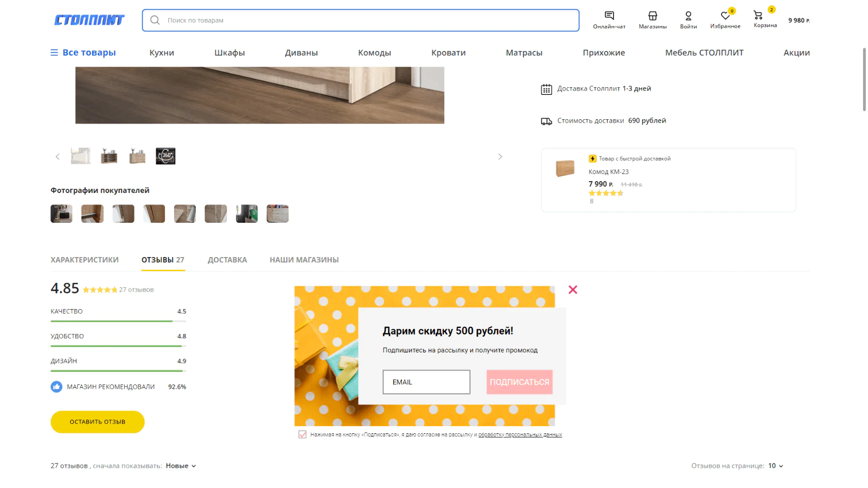This screenshot has width=868, height=488.
Task: Click the previous thumbnail arrow
Action: click(58, 157)
